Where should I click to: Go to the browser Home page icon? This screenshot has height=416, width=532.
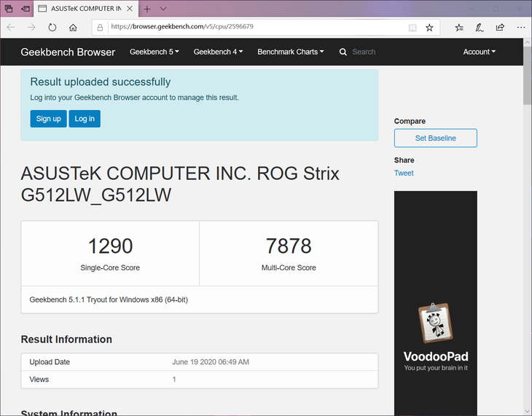click(73, 28)
